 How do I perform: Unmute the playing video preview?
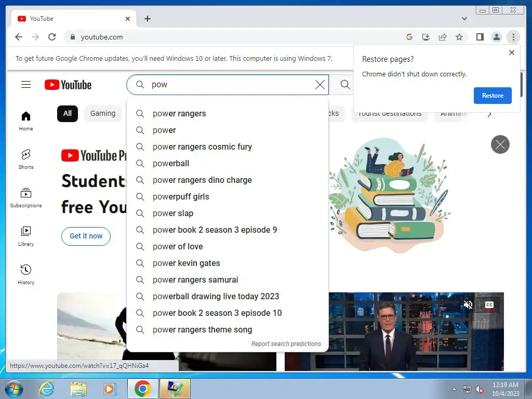[x=468, y=304]
